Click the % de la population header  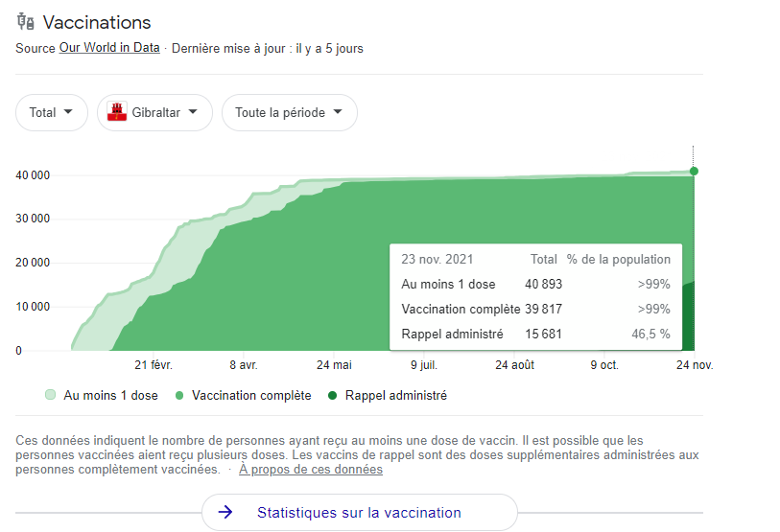point(618,259)
